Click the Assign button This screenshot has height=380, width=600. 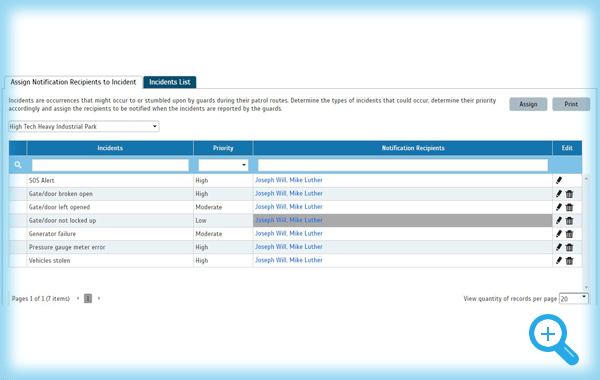[528, 104]
